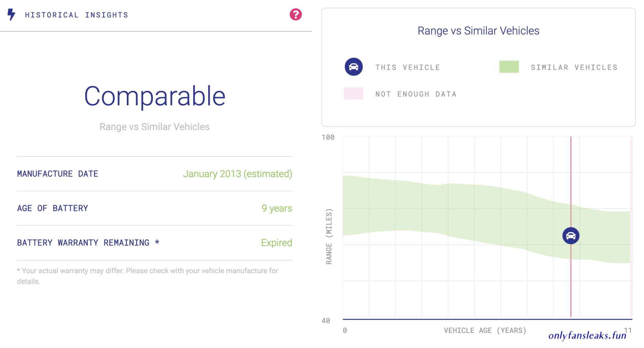The width and height of the screenshot is (644, 348).
Task: Click the Battery Warranty Remaining label
Action: click(x=88, y=243)
